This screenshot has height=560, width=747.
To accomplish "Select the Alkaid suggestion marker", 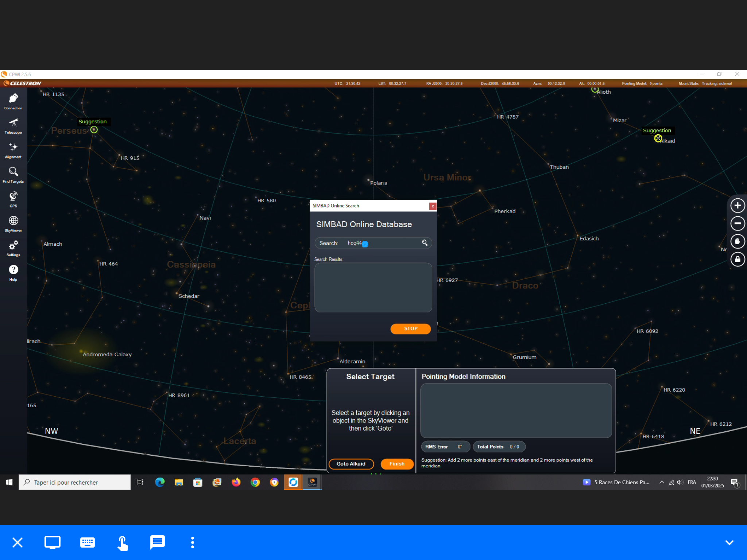I will pos(658,139).
